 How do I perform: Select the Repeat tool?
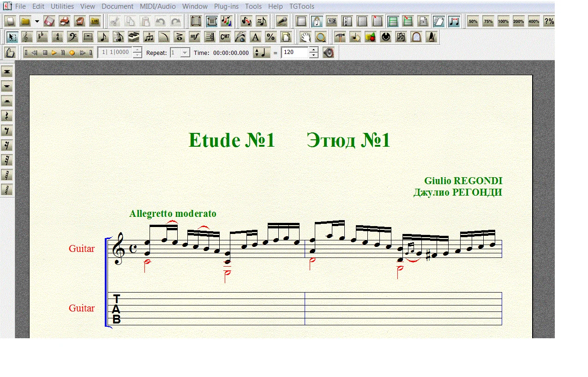(x=210, y=37)
